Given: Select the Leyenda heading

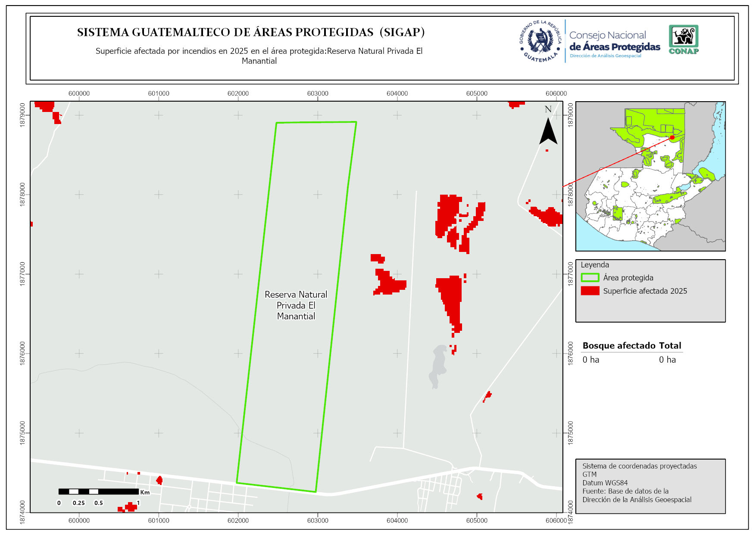Looking at the screenshot, I should point(594,265).
